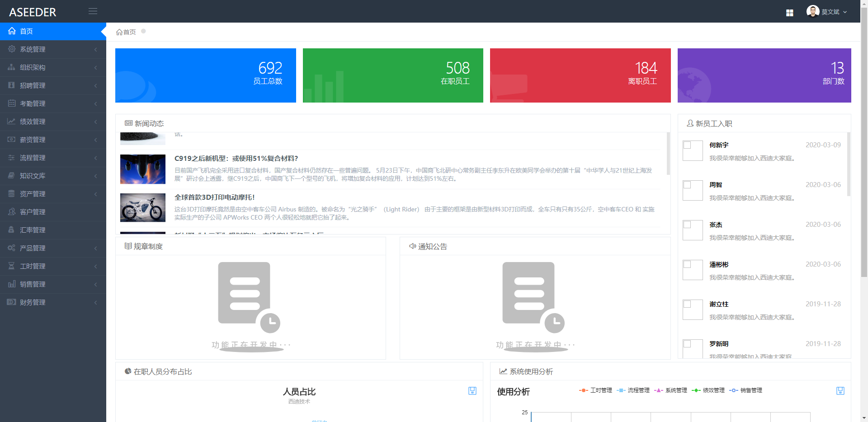Toggle 流程管理 series in chart legend
This screenshot has height=422, width=868.
click(633, 390)
